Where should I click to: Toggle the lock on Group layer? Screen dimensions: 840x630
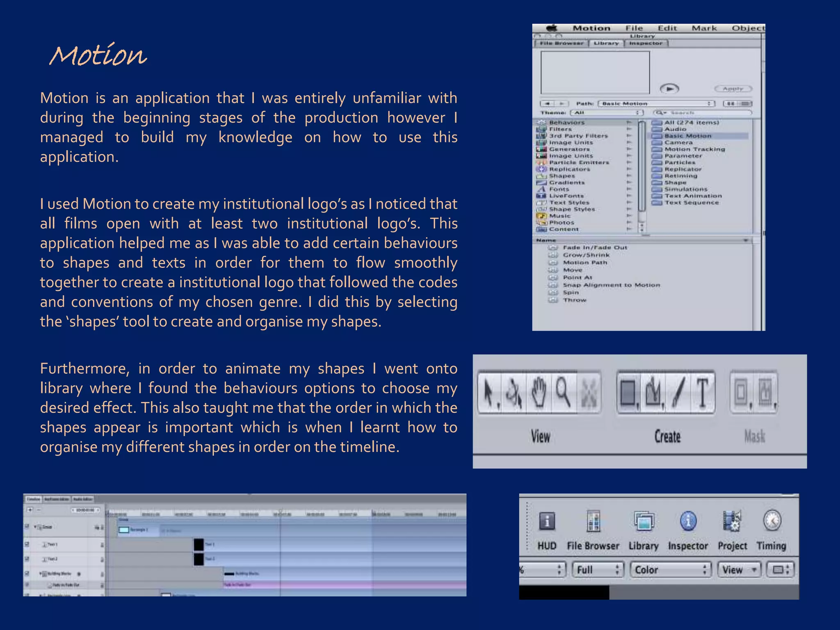pyautogui.click(x=102, y=527)
